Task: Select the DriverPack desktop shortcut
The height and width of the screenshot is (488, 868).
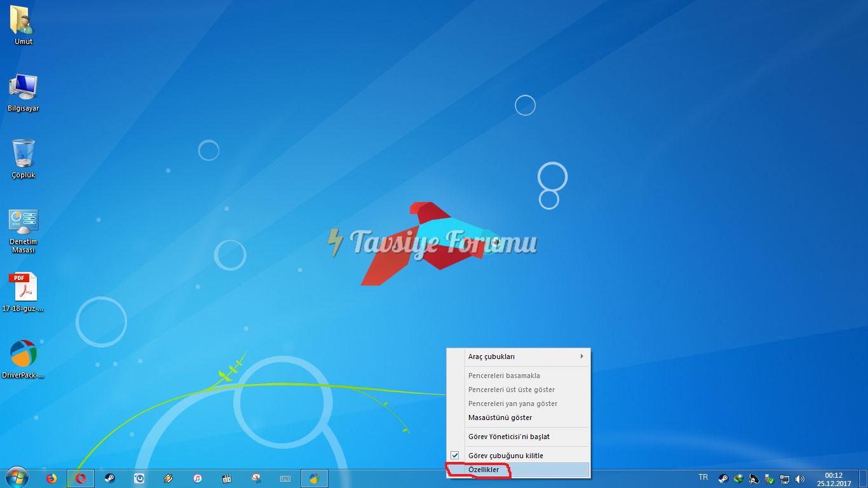Action: pyautogui.click(x=24, y=359)
